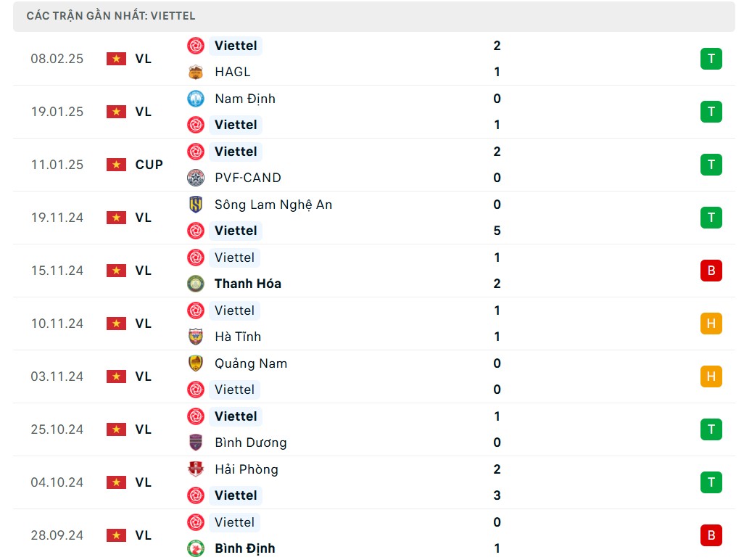The image size is (744, 560).
Task: Click the Bình Định club logo
Action: 195,548
